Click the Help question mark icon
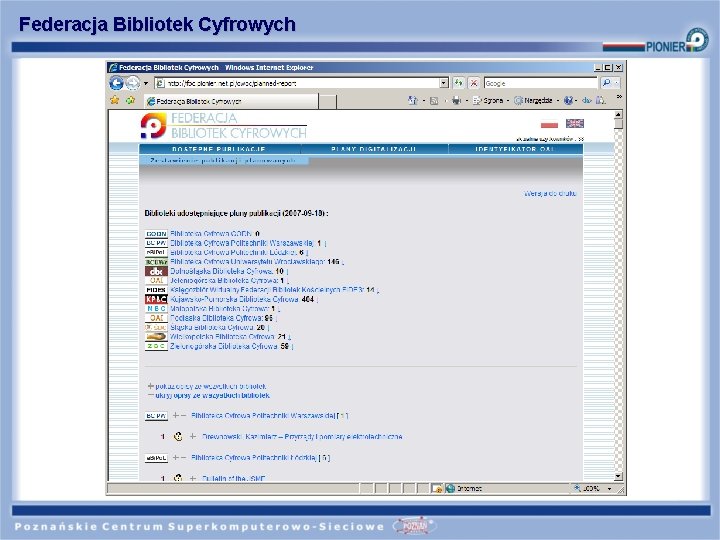The width and height of the screenshot is (720, 540). (568, 100)
